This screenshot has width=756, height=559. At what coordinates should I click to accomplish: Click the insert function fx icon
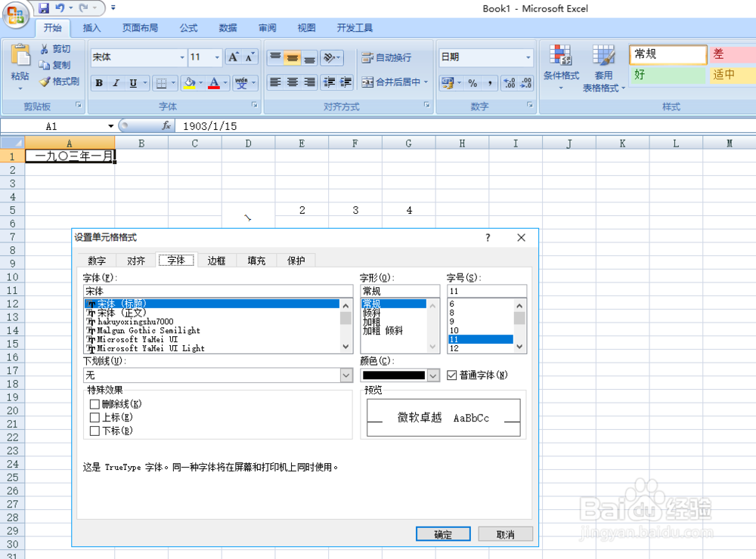166,125
